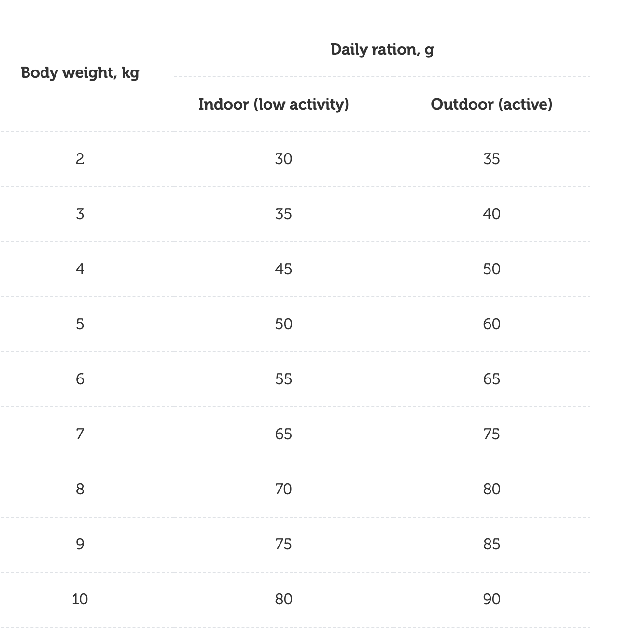Select the "Outdoor (active)" column header
Image resolution: width=644 pixels, height=644 pixels.
pyautogui.click(x=491, y=104)
